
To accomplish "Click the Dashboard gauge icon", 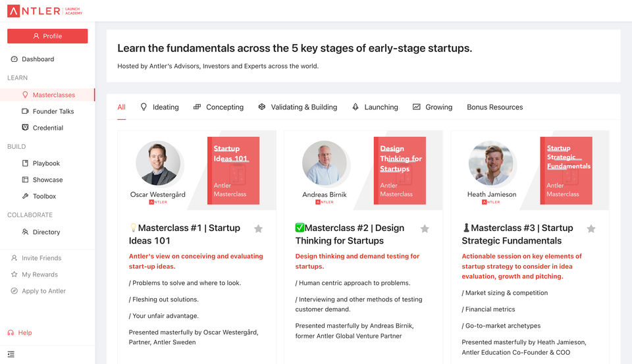I will click(14, 59).
